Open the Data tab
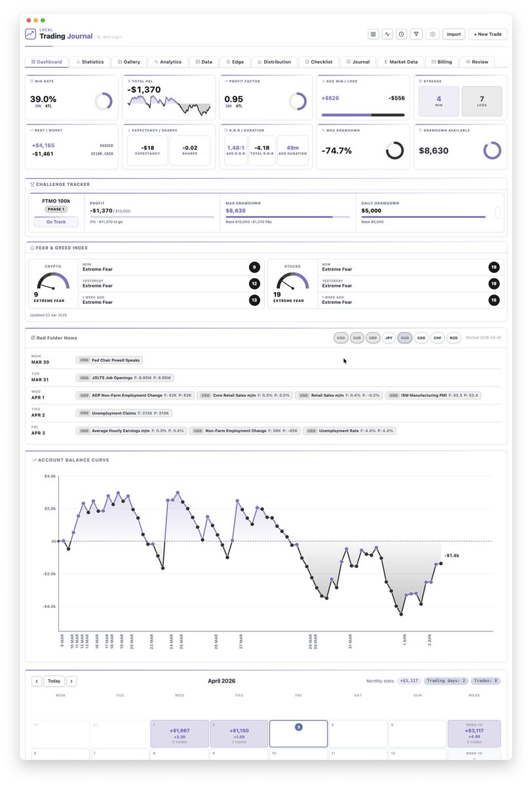The width and height of the screenshot is (532, 786). (204, 62)
